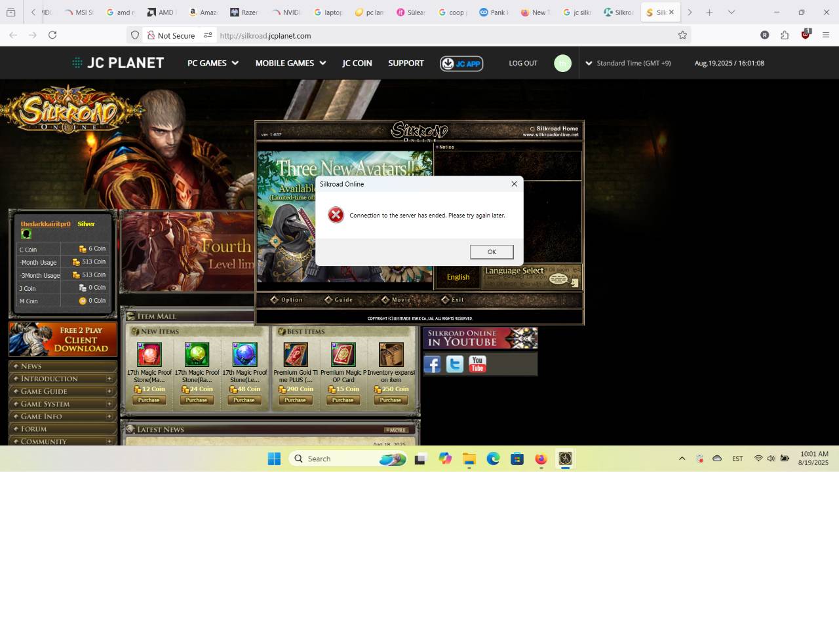Open the thedarkkairitpr0 account name link

click(45, 224)
